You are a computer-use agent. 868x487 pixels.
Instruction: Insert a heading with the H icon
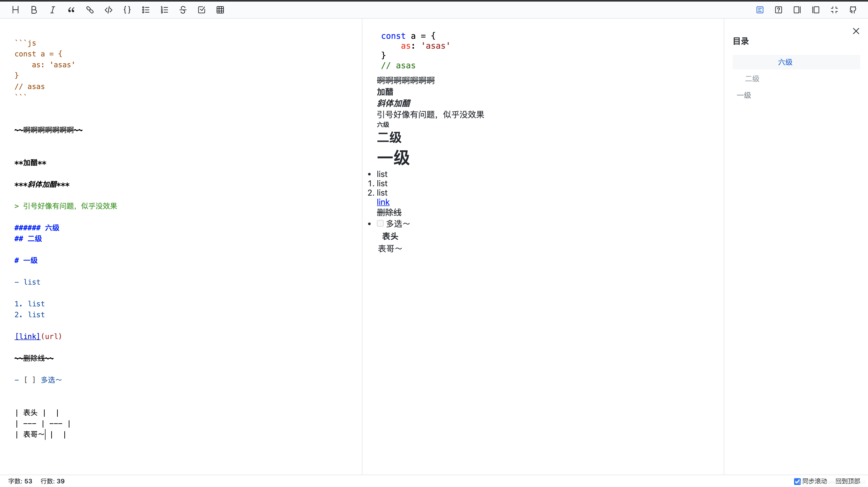(x=16, y=10)
